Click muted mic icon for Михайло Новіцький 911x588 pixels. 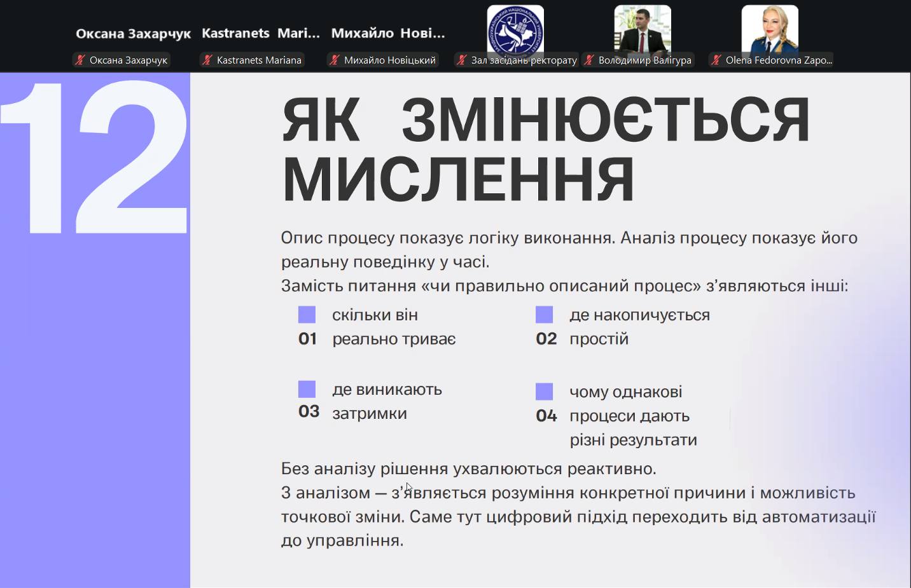tap(335, 60)
